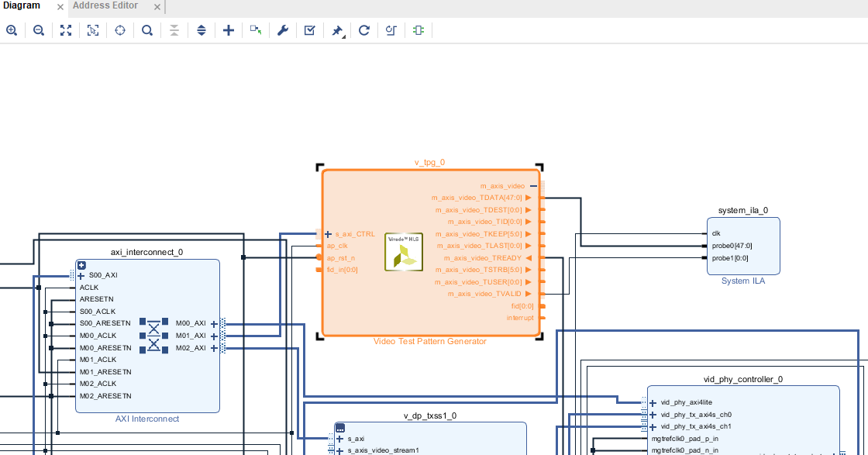
Task: Toggle the expand/collapse pins icon
Action: pyautogui.click(x=201, y=30)
